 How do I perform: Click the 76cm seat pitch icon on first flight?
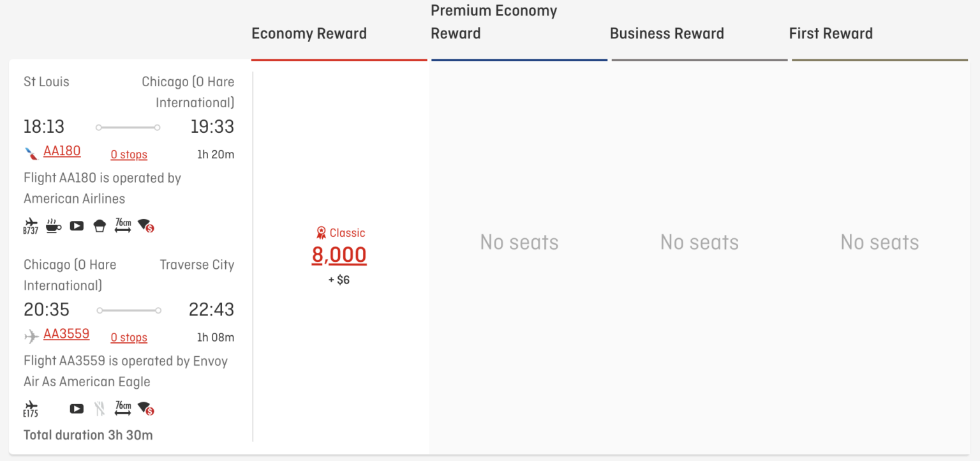tap(122, 225)
